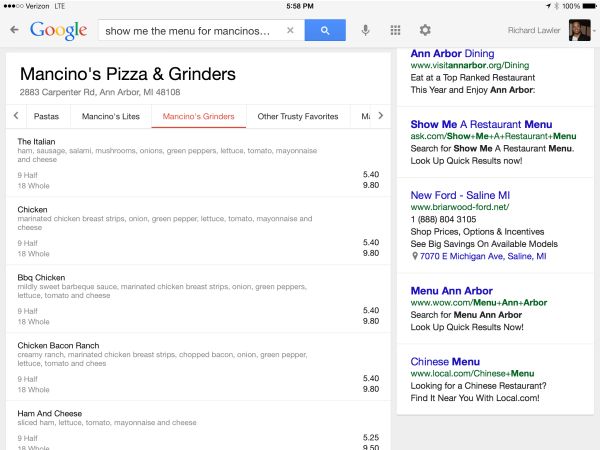Open the Chinese Menu ad link
Image resolution: width=600 pixels, height=450 pixels.
(x=445, y=362)
